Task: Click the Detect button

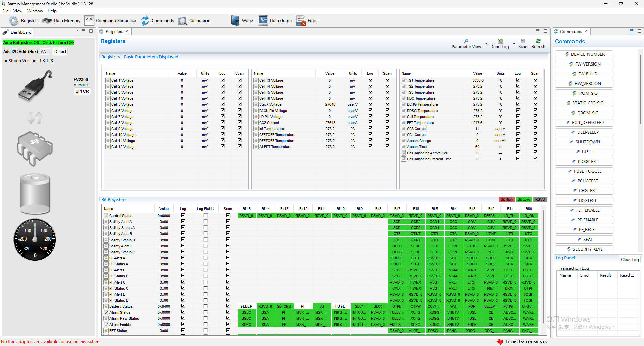Action: 60,51
